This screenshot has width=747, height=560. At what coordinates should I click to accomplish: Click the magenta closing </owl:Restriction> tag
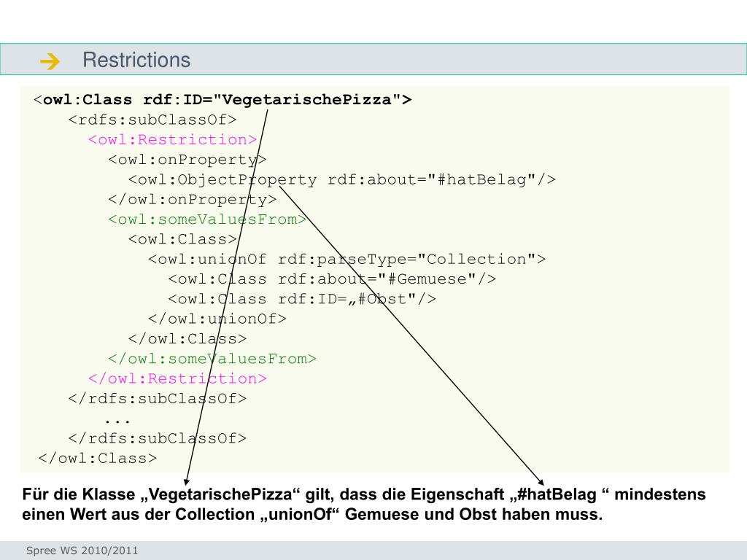[x=177, y=378]
